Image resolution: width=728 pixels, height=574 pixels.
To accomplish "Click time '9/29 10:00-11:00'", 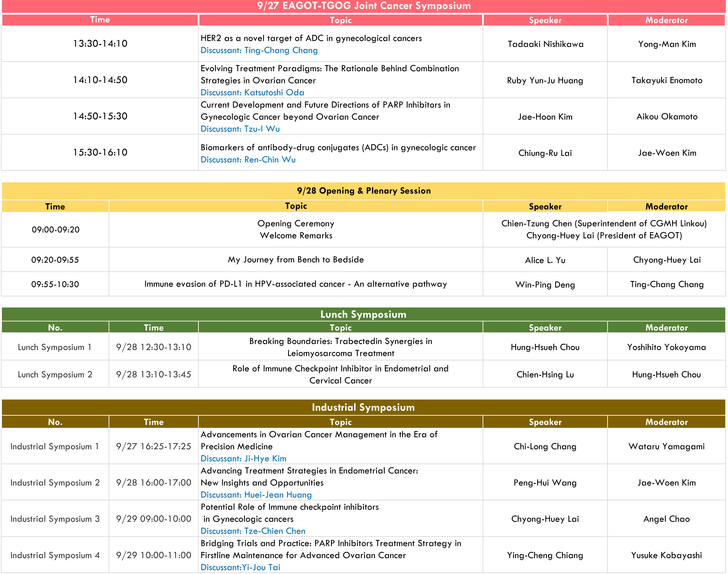I will pyautogui.click(x=154, y=556).
